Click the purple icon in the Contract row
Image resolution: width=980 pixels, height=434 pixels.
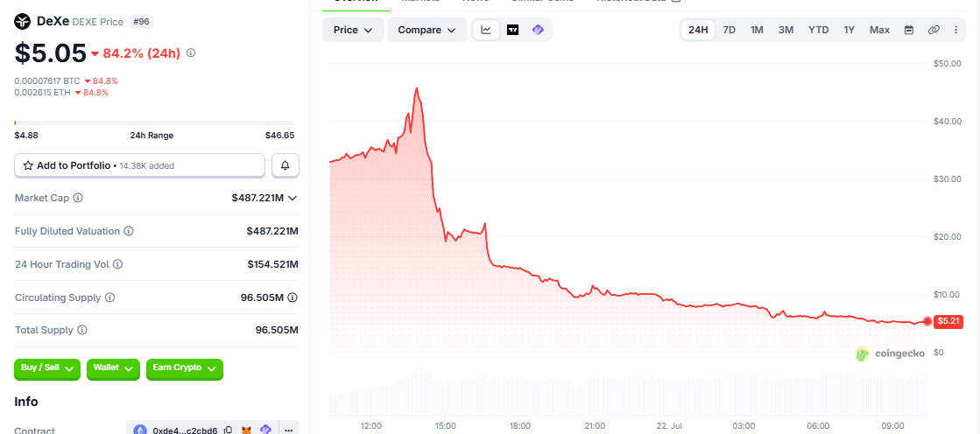point(265,430)
